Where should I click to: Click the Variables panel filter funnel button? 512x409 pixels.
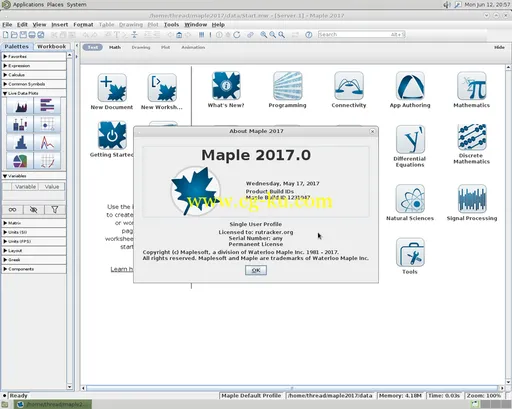(x=55, y=210)
